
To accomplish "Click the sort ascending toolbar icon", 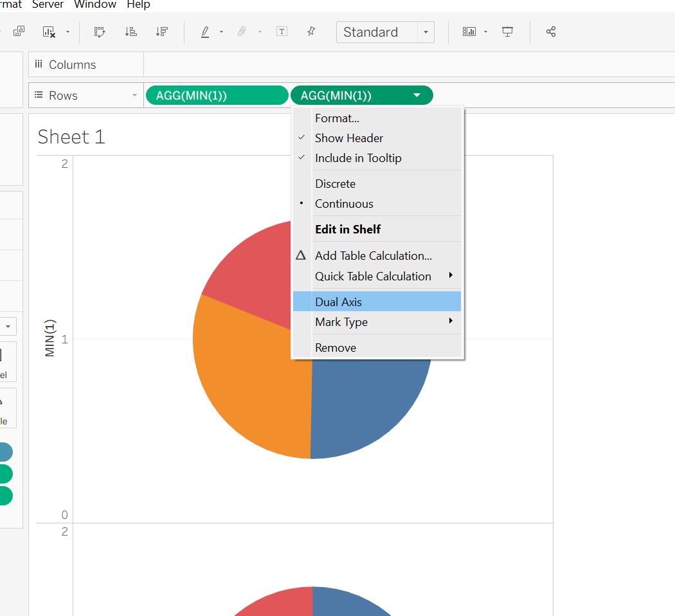I will click(131, 32).
